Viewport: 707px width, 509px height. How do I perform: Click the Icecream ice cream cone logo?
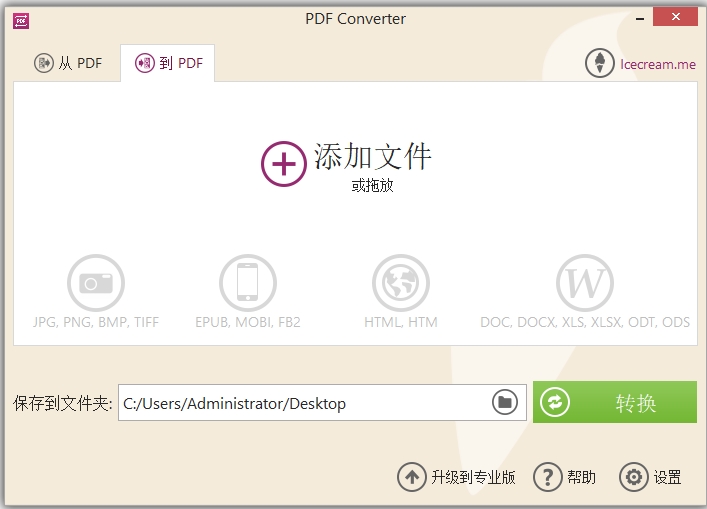[599, 63]
